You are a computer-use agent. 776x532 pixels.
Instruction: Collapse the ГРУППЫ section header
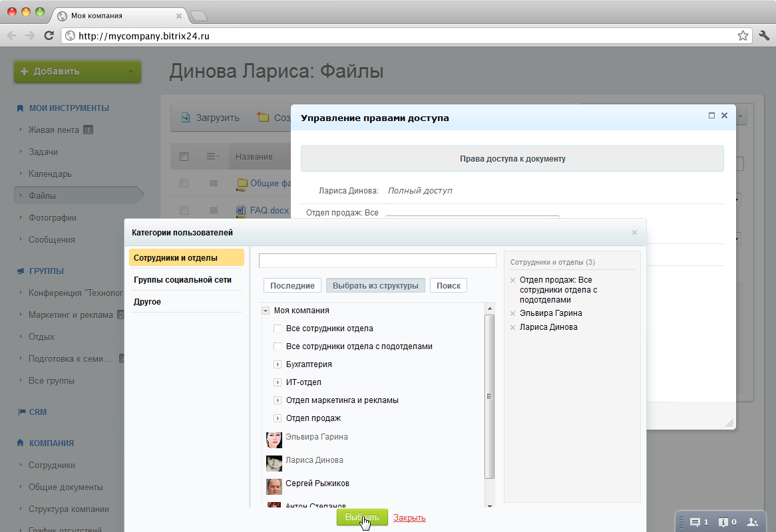[x=46, y=271]
